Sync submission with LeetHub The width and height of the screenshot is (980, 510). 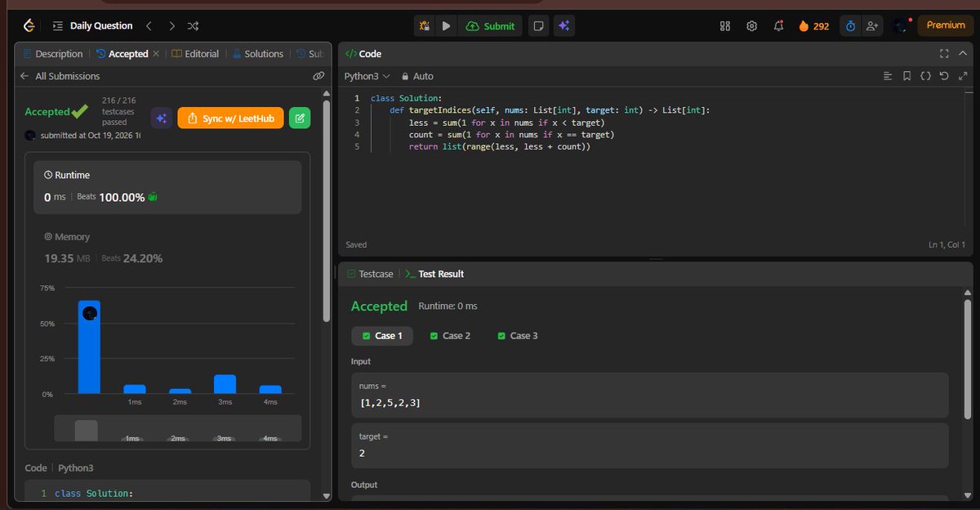[x=230, y=119]
